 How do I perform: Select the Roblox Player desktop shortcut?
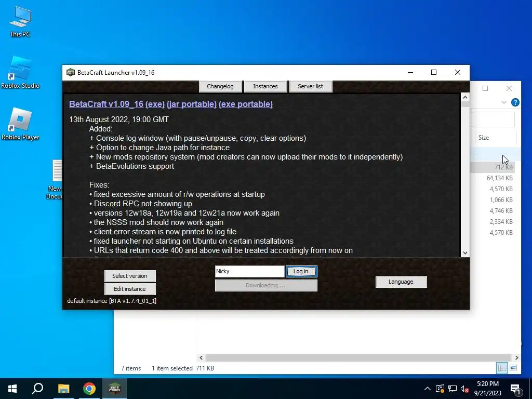[20, 124]
